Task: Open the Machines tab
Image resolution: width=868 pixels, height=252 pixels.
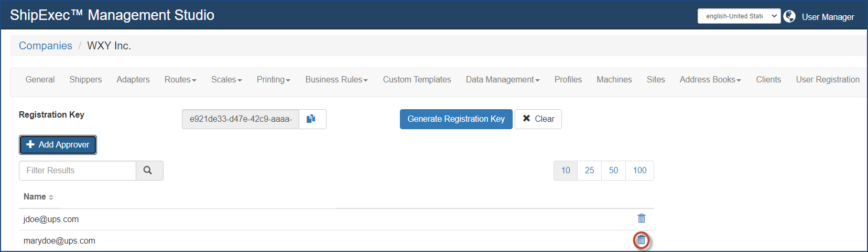Action: coord(614,80)
